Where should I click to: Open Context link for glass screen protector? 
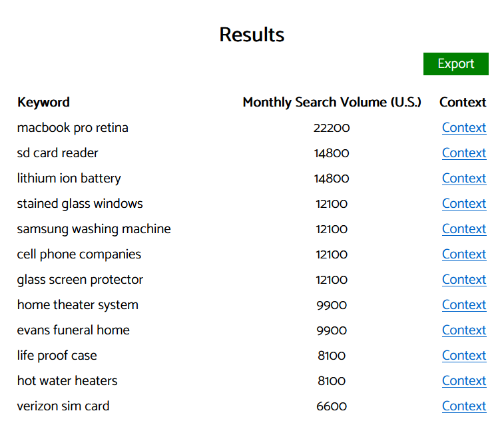pyautogui.click(x=463, y=280)
